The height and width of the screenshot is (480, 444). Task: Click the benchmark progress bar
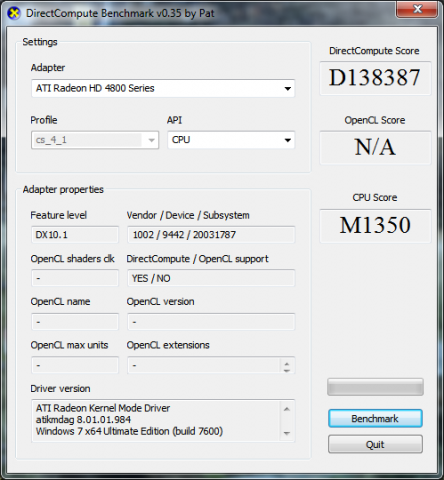(375, 387)
